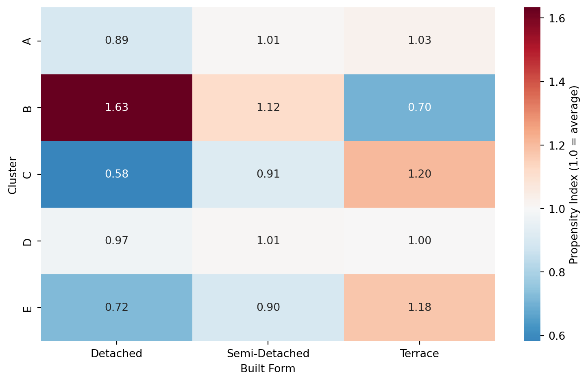
Task: Select the Semi-Detached x-axis tick label
Action: click(x=268, y=354)
